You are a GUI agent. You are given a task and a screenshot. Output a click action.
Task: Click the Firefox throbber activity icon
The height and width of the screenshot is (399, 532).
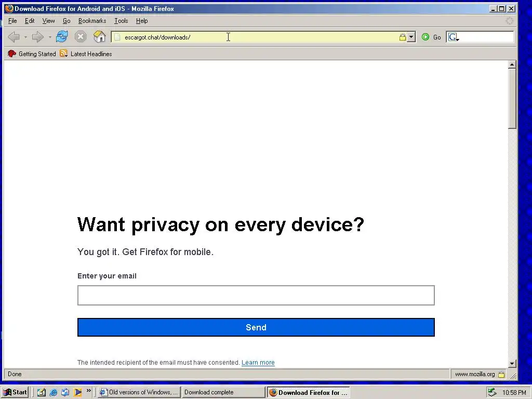509,21
